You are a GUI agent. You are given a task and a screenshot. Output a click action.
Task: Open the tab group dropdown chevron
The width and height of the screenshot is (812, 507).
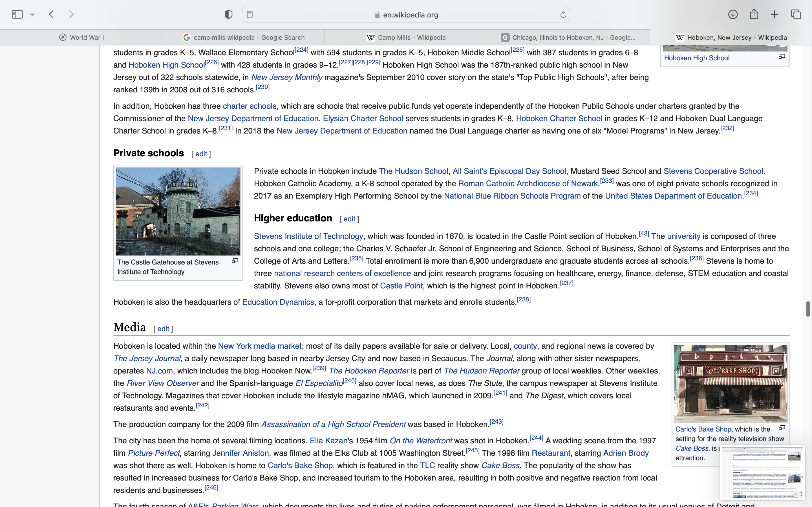point(32,14)
